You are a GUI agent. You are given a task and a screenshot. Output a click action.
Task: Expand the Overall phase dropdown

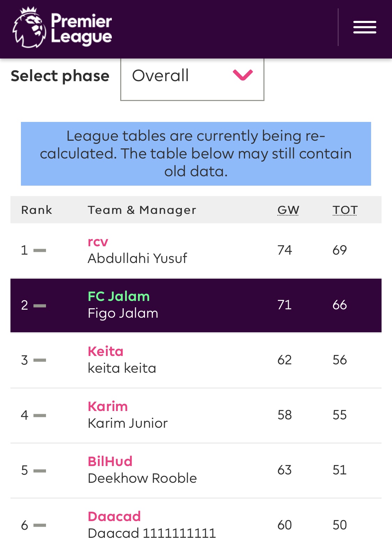[x=192, y=79]
